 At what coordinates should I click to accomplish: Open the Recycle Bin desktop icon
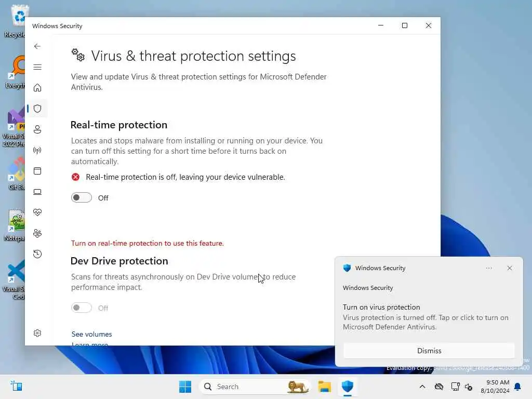[15, 21]
